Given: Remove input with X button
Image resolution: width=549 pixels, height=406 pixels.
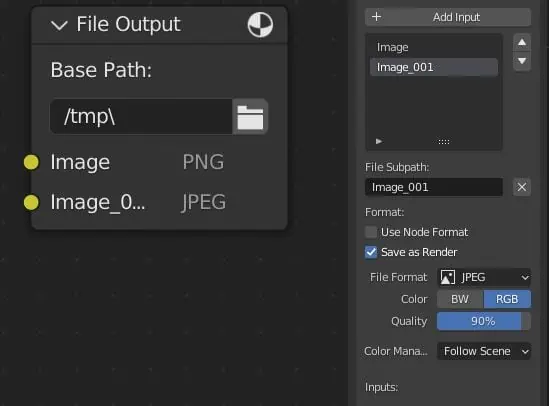Looking at the screenshot, I should click(522, 187).
